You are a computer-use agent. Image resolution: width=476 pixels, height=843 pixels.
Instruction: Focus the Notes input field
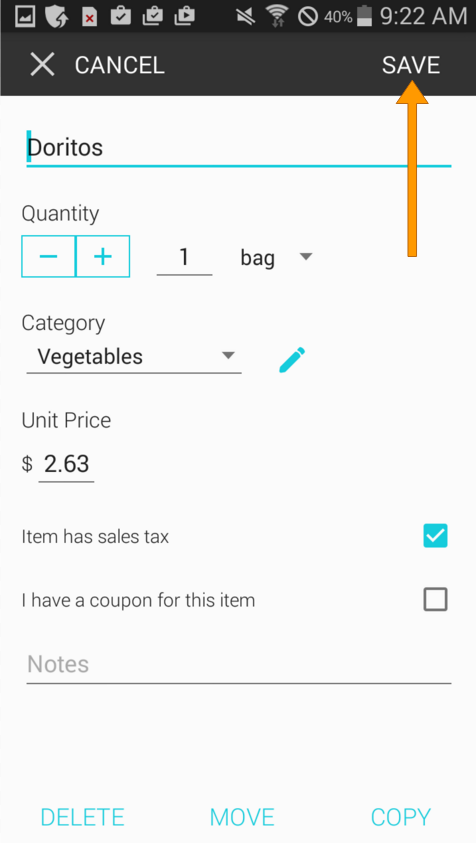[239, 666]
